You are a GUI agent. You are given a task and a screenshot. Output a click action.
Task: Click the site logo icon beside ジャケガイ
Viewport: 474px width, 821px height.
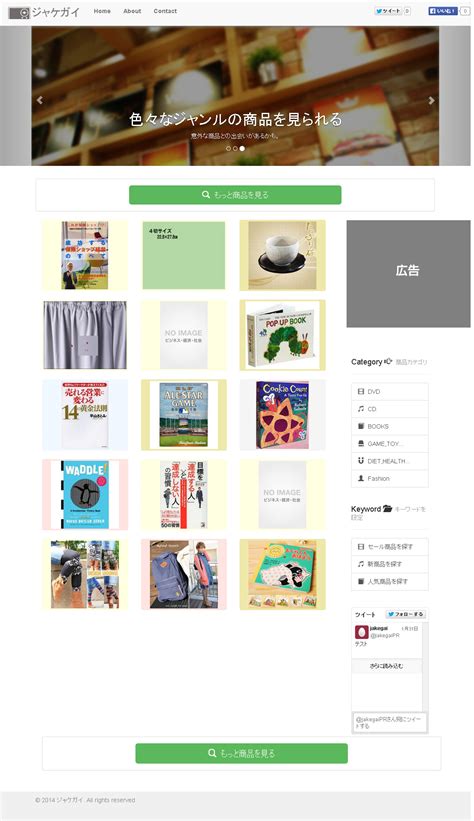[x=19, y=13]
